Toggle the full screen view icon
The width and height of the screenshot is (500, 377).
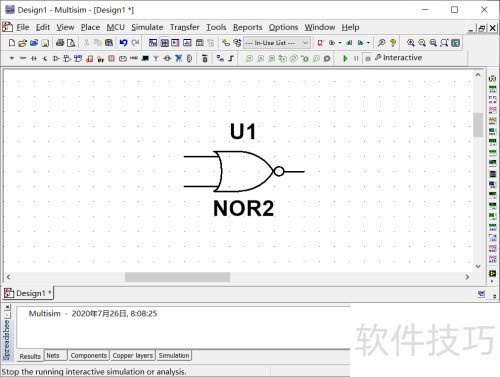pyautogui.click(x=456, y=43)
